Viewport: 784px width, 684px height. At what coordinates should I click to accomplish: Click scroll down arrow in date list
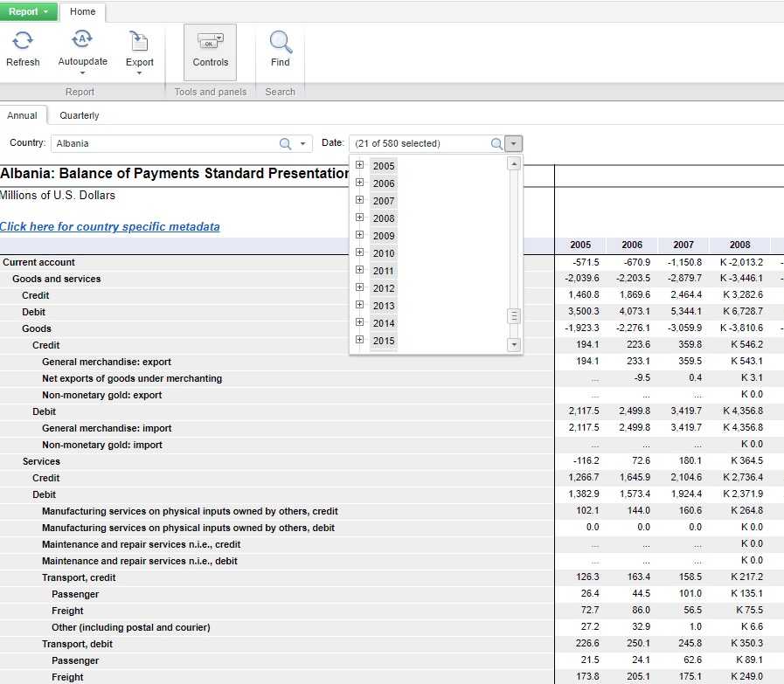[x=514, y=345]
